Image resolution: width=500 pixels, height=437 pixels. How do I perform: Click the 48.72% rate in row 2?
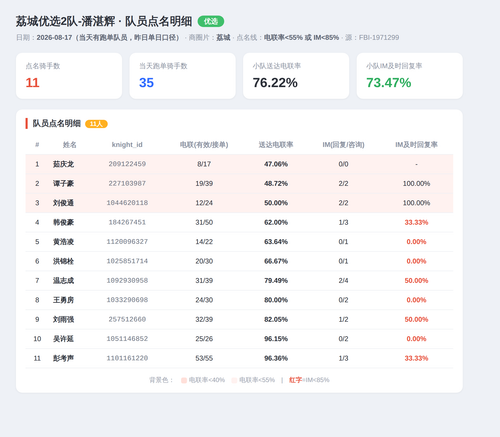(276, 183)
